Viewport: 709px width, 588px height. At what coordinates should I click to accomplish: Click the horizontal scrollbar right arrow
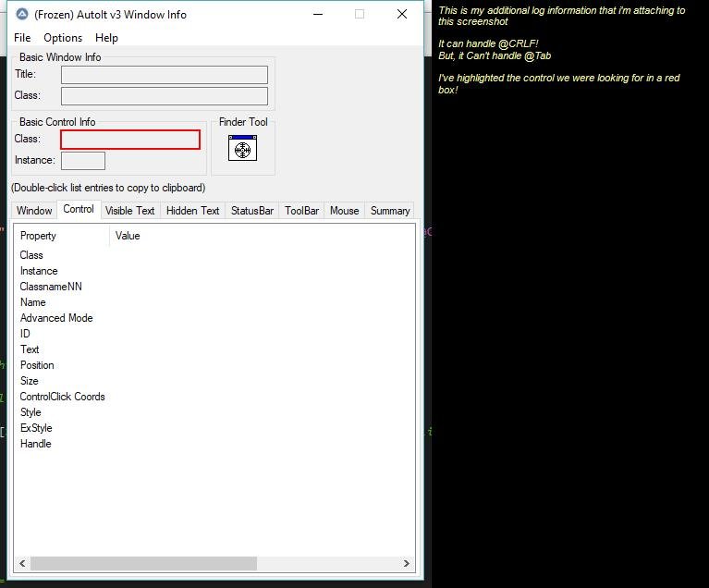407,563
